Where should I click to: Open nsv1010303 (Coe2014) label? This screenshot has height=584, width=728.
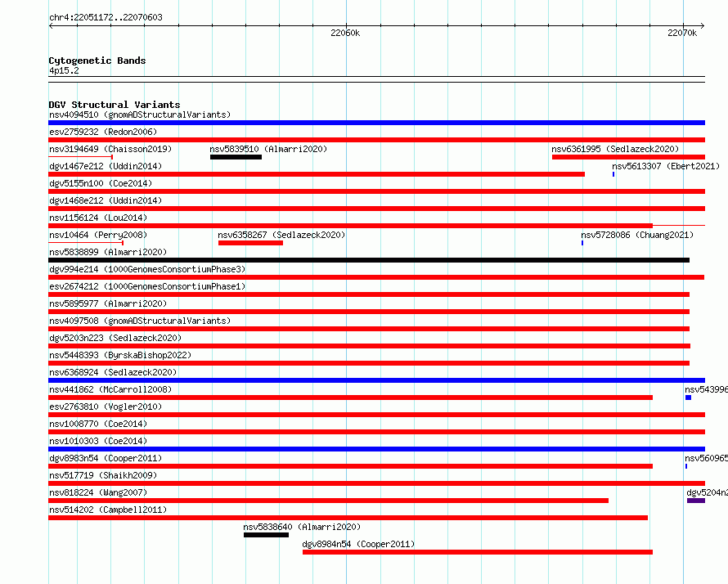click(x=98, y=441)
